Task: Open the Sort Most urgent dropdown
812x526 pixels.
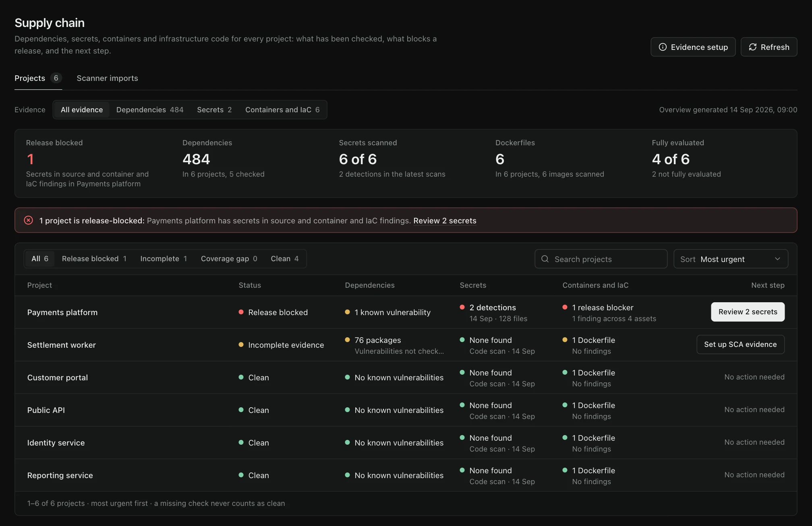Action: coord(731,259)
